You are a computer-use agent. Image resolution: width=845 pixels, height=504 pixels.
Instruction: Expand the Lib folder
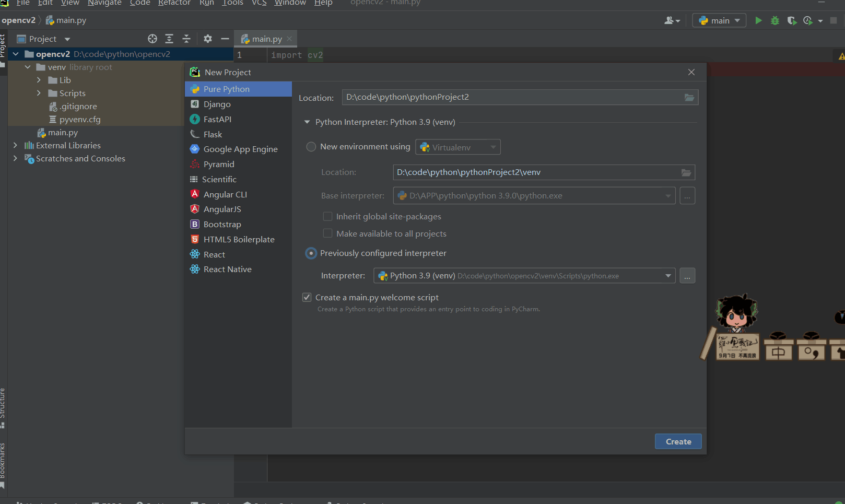[x=39, y=80]
